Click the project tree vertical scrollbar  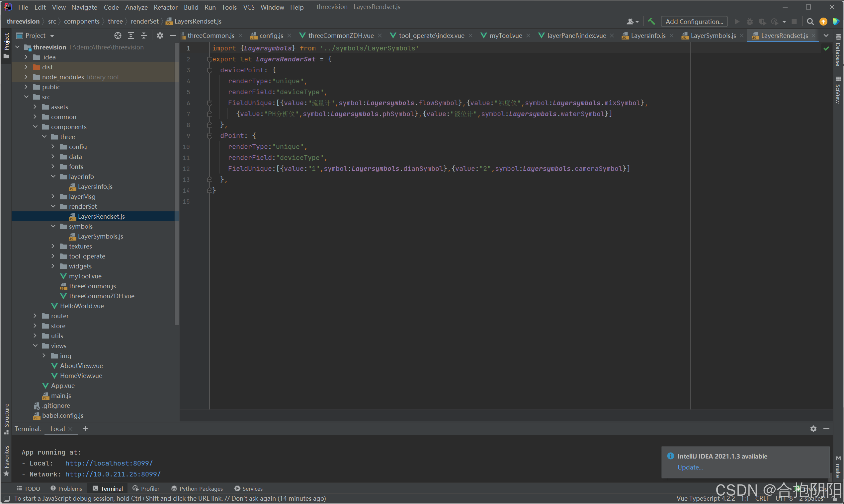coord(177,183)
